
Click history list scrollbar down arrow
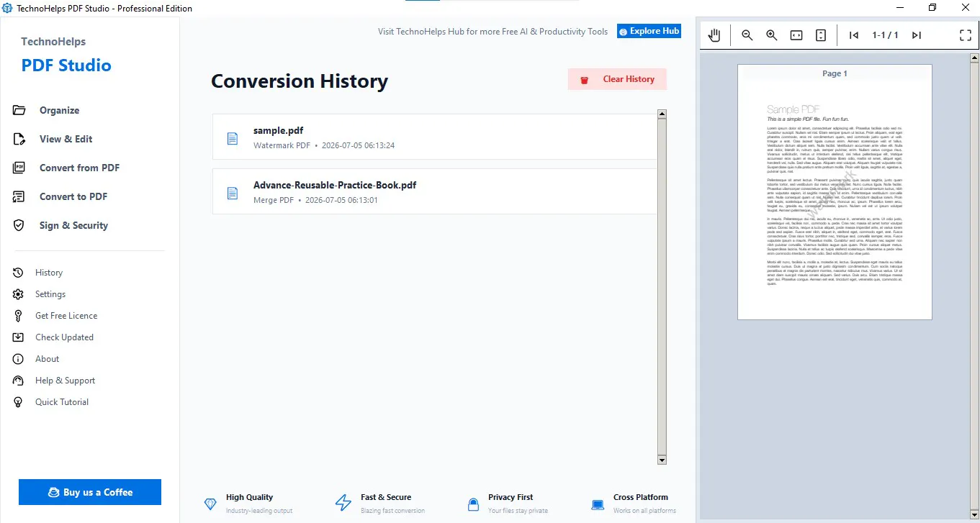click(662, 460)
